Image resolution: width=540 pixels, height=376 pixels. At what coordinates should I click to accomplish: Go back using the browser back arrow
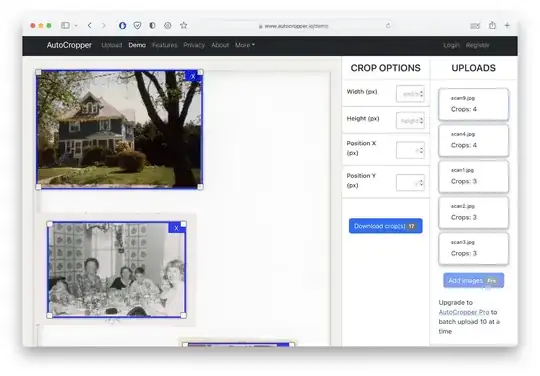point(90,25)
